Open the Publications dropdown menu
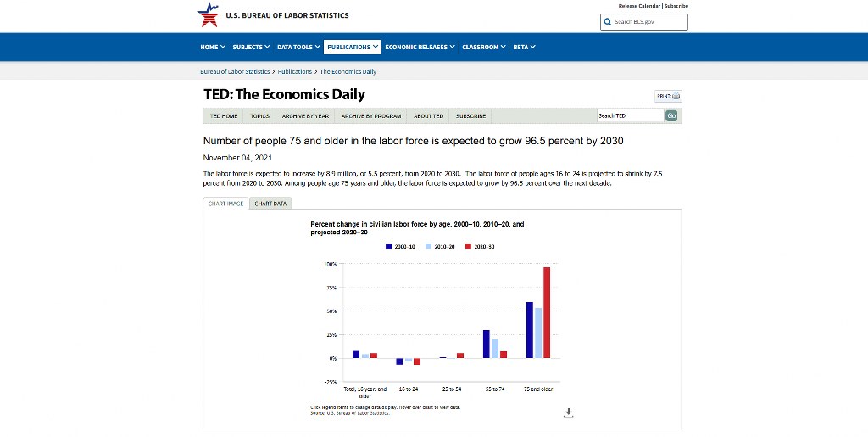This screenshot has width=868, height=437. 353,47
